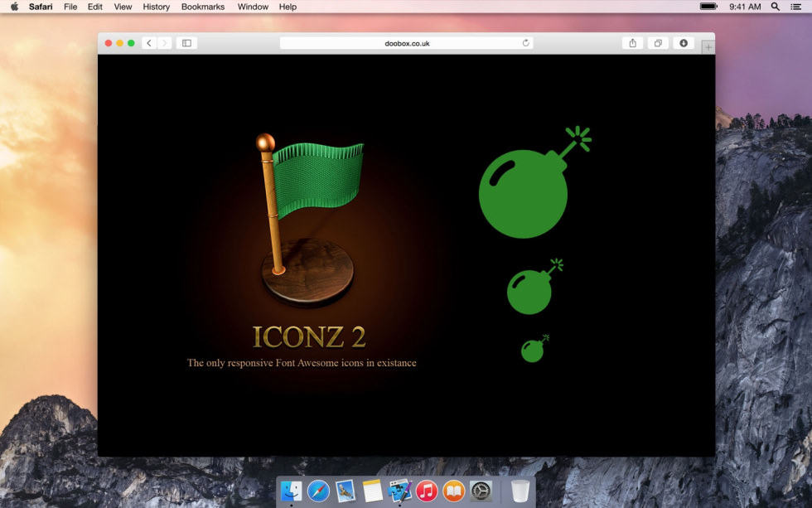Close the Safari window red button
The height and width of the screenshot is (508, 812).
tap(109, 43)
